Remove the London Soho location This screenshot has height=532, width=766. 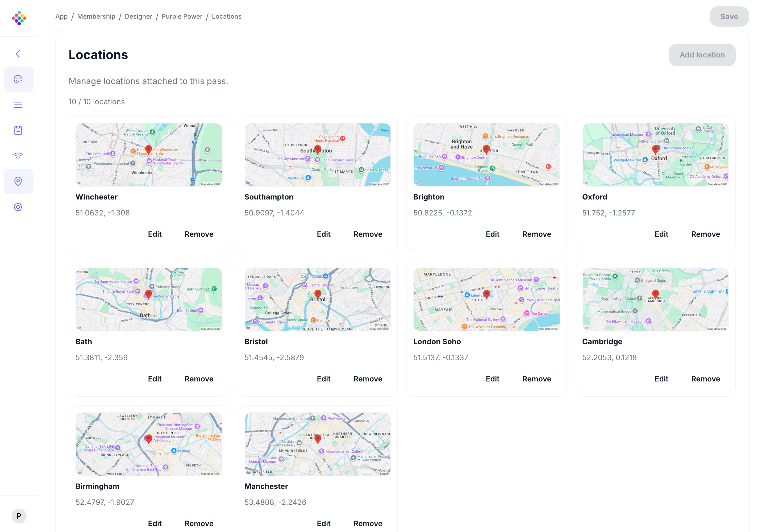click(x=537, y=379)
